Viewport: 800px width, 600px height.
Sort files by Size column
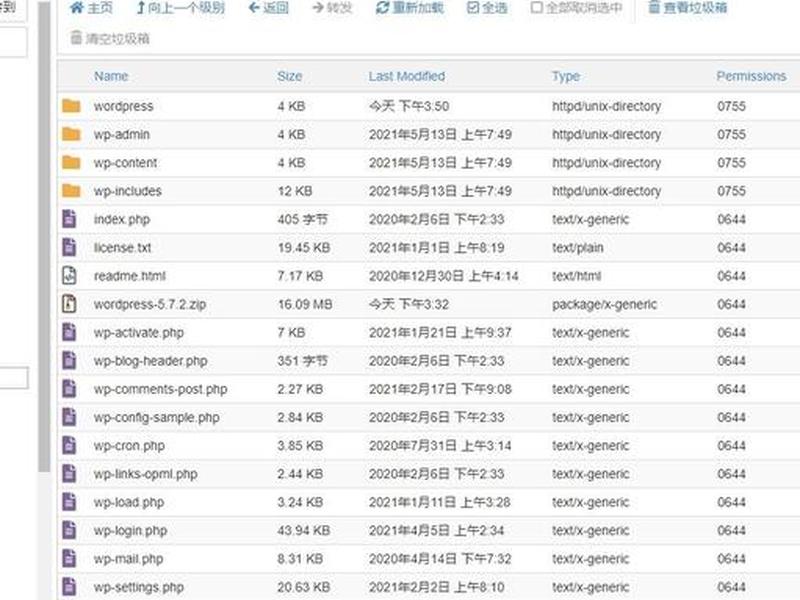[x=290, y=77]
